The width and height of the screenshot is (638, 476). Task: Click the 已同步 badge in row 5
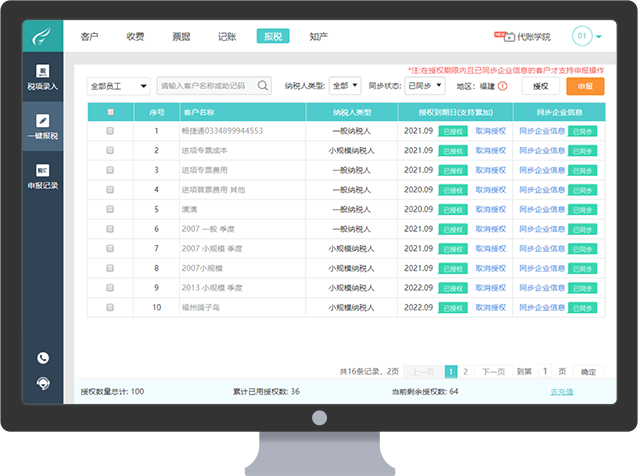pos(582,210)
